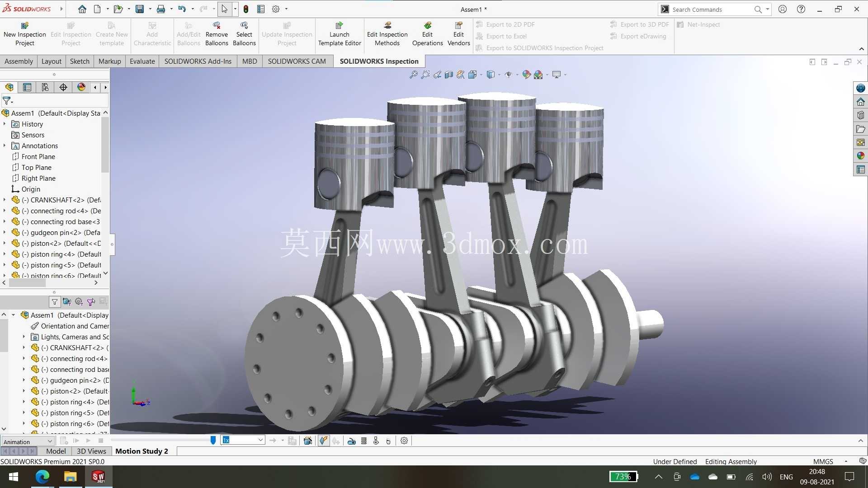Select the Zoom to Area tool
Viewport: 868px width, 488px height.
click(425, 75)
